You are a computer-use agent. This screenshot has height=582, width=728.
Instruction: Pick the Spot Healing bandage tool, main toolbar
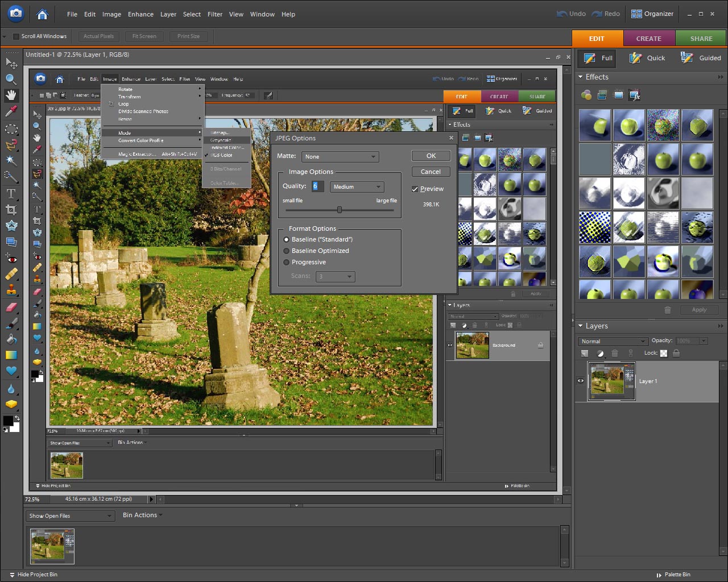[x=11, y=275]
